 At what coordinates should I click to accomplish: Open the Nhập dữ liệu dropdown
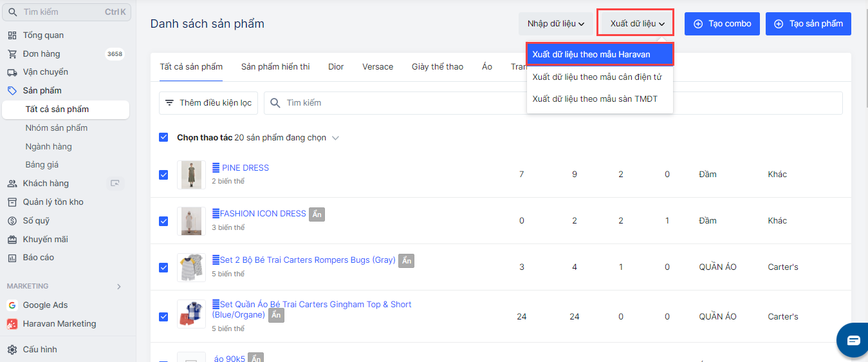[x=556, y=24]
